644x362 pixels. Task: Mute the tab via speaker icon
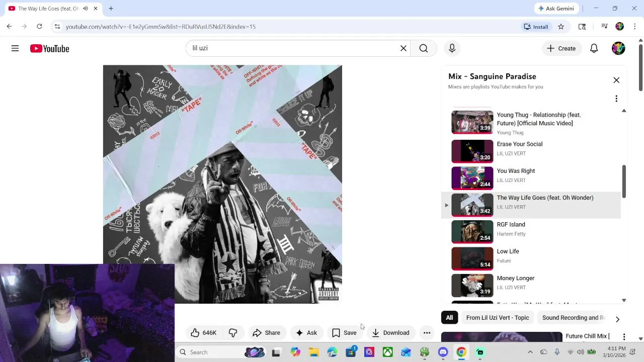tap(85, 9)
